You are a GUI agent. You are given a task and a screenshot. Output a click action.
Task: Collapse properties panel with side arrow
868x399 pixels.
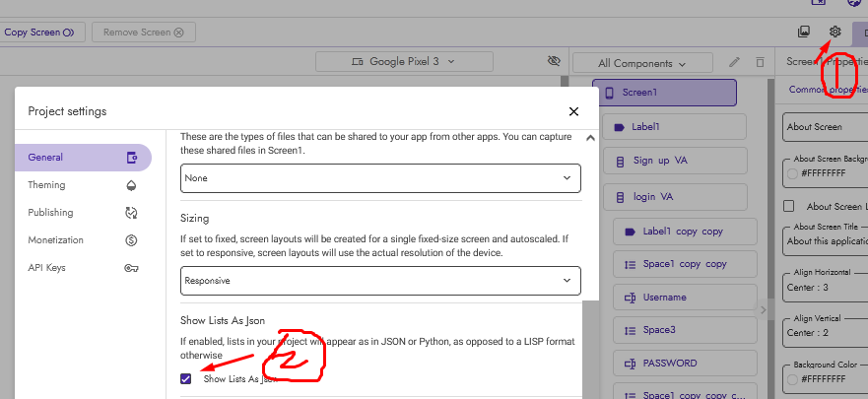pos(763,310)
